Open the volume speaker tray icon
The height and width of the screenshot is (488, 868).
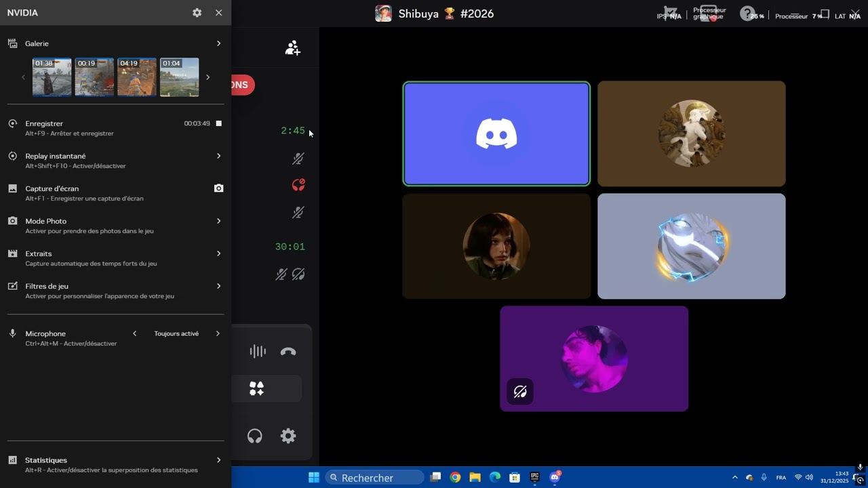click(x=809, y=477)
